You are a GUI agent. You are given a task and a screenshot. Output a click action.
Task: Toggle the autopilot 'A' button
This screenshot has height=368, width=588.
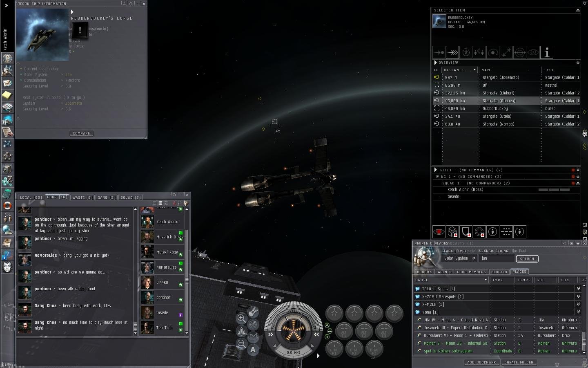[253, 350]
